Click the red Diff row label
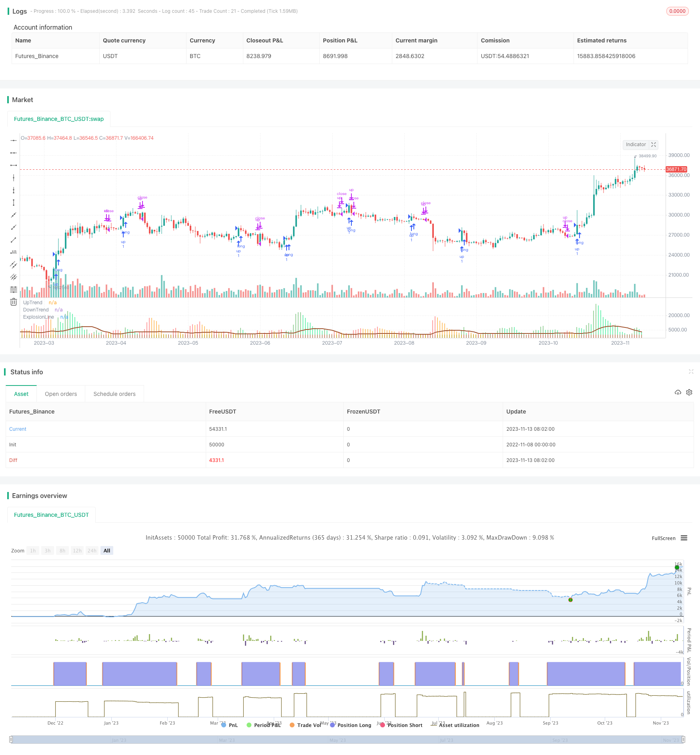The width and height of the screenshot is (700, 755). [13, 460]
